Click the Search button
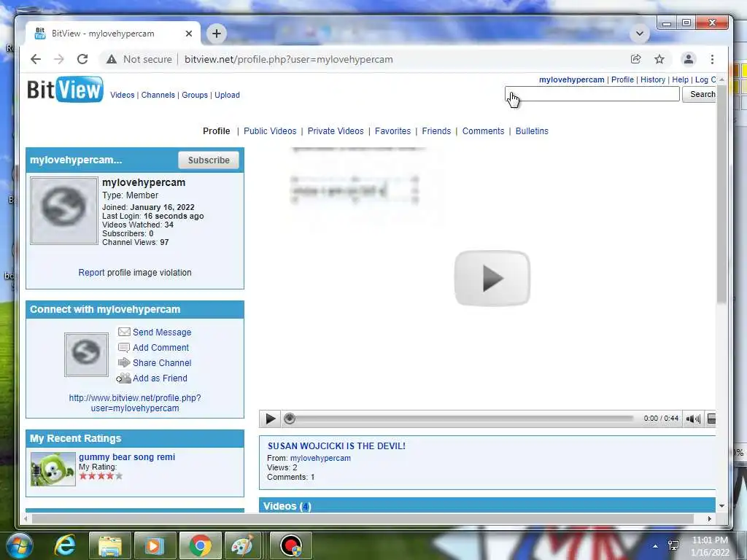Viewport: 747px width, 560px height. coord(700,94)
